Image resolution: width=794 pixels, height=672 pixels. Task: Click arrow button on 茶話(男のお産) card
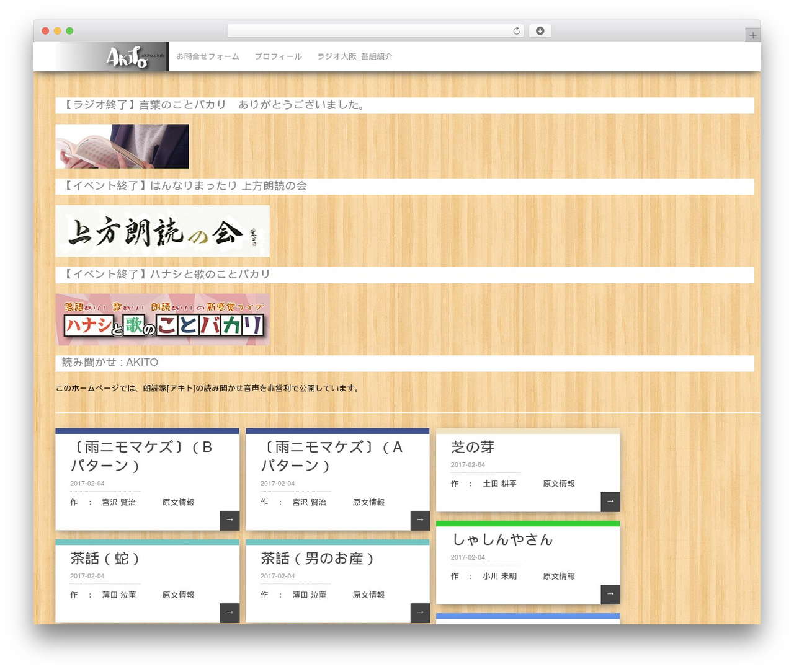[420, 612]
